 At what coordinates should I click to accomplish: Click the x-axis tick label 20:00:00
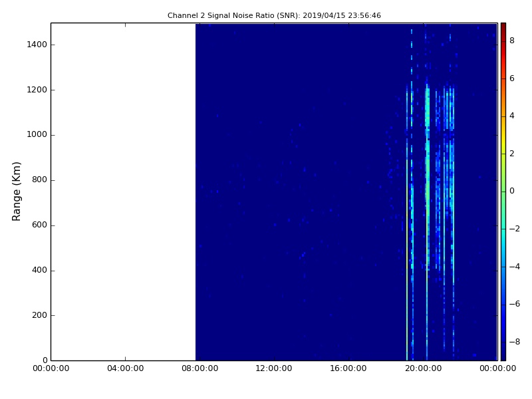tap(423, 368)
